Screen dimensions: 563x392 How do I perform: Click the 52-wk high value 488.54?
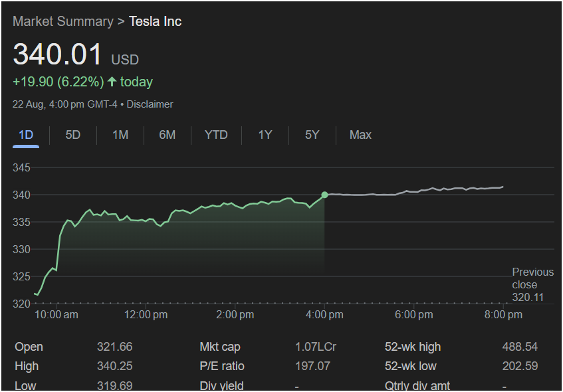click(520, 347)
